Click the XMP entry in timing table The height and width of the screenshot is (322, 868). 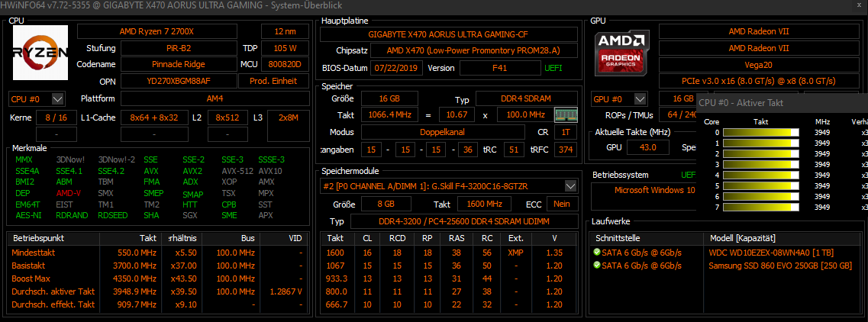pos(515,252)
